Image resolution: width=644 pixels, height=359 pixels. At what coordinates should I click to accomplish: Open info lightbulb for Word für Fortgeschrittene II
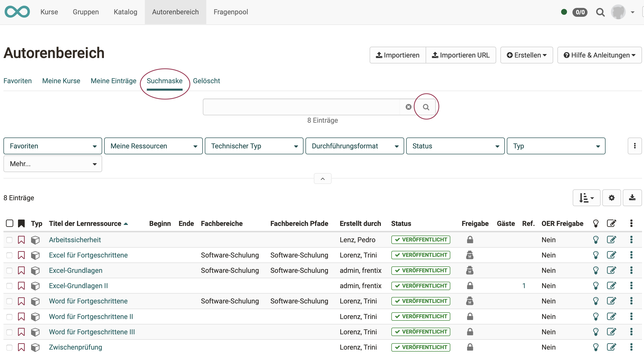pyautogui.click(x=596, y=317)
